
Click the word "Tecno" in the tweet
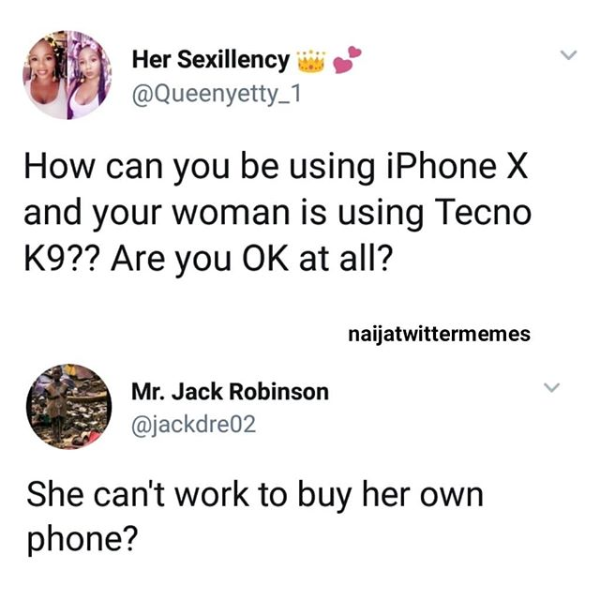[x=483, y=213]
